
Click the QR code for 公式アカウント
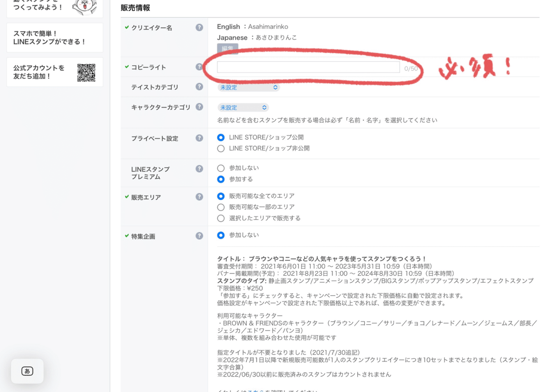coord(86,73)
